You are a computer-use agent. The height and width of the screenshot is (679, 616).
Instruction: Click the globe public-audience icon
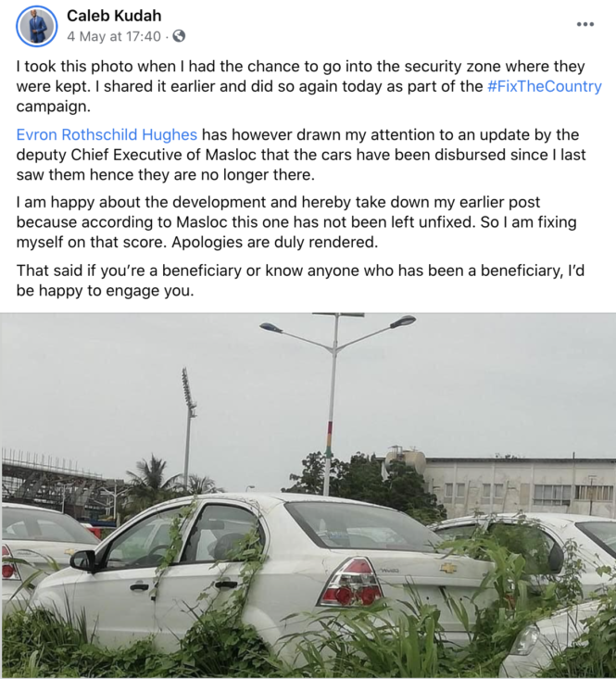(x=179, y=36)
